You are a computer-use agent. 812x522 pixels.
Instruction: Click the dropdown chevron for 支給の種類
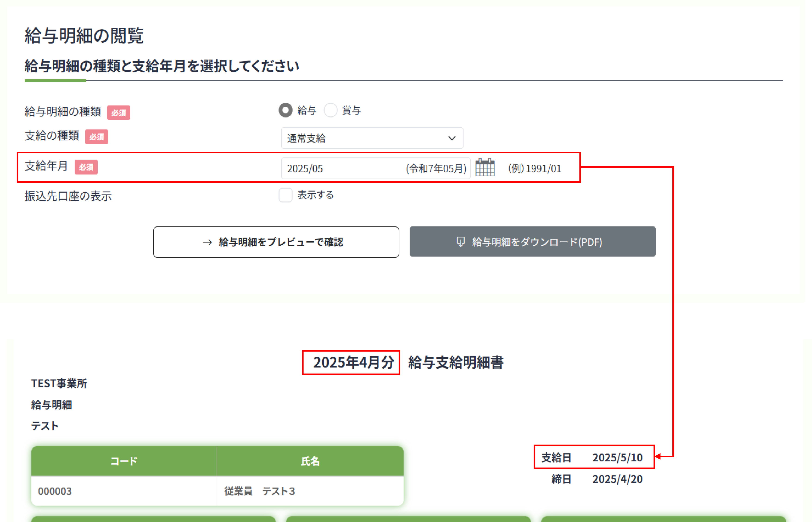click(452, 138)
